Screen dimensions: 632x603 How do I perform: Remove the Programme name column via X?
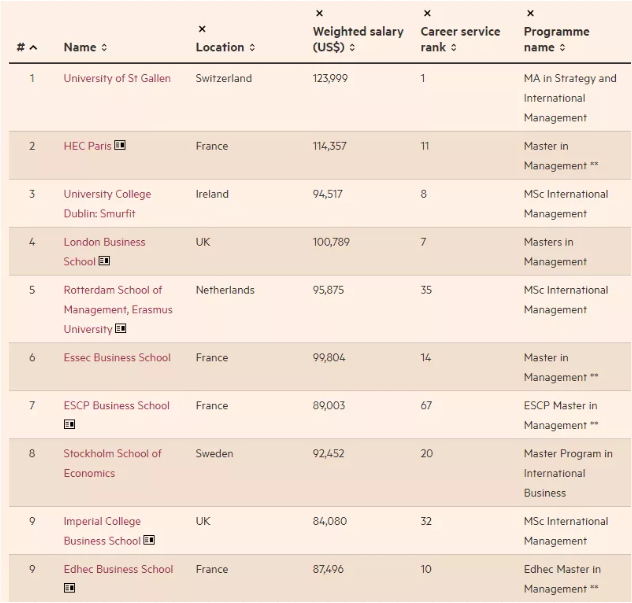click(530, 13)
